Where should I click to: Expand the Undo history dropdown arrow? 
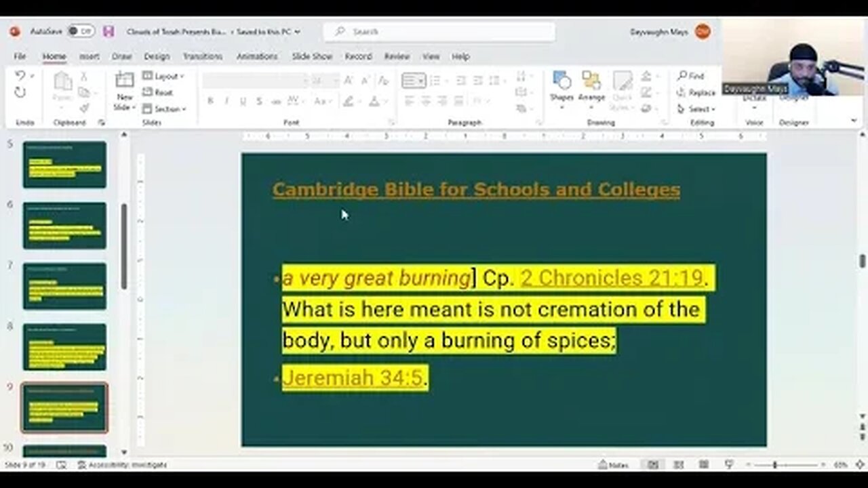pos(31,76)
